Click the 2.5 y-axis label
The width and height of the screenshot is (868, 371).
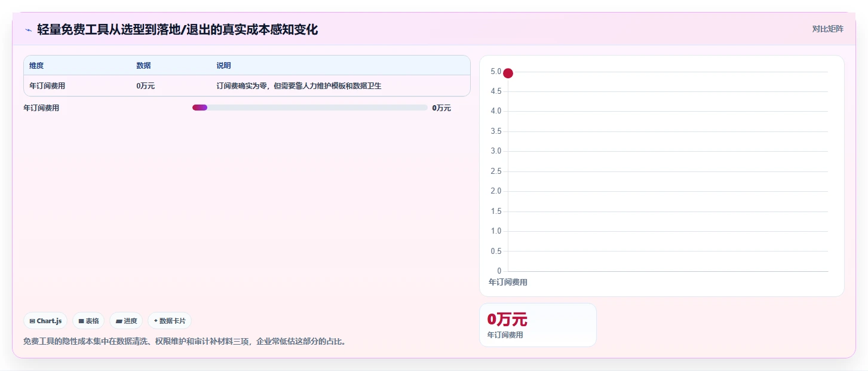point(496,171)
